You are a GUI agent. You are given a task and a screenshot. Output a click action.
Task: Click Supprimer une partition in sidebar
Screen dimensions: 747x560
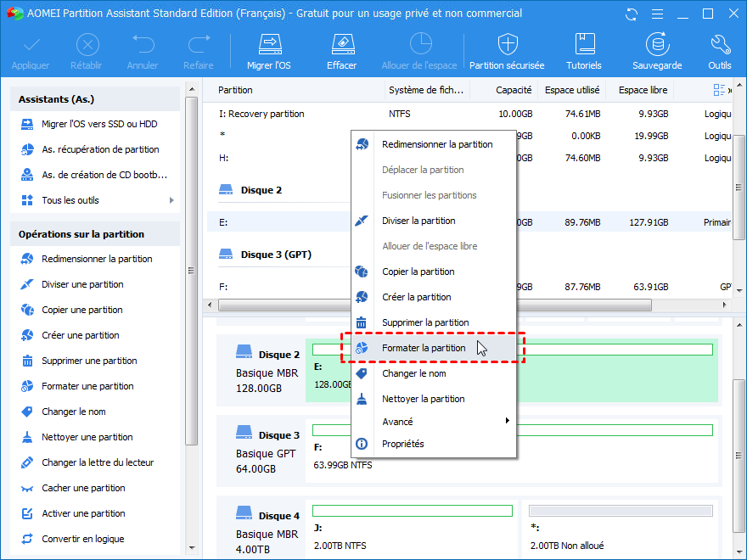(89, 361)
